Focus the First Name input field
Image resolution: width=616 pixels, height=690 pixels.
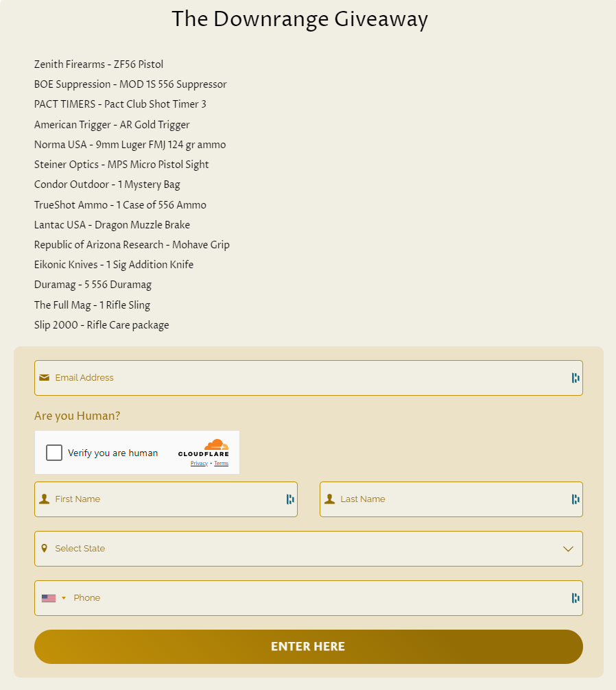tap(166, 499)
